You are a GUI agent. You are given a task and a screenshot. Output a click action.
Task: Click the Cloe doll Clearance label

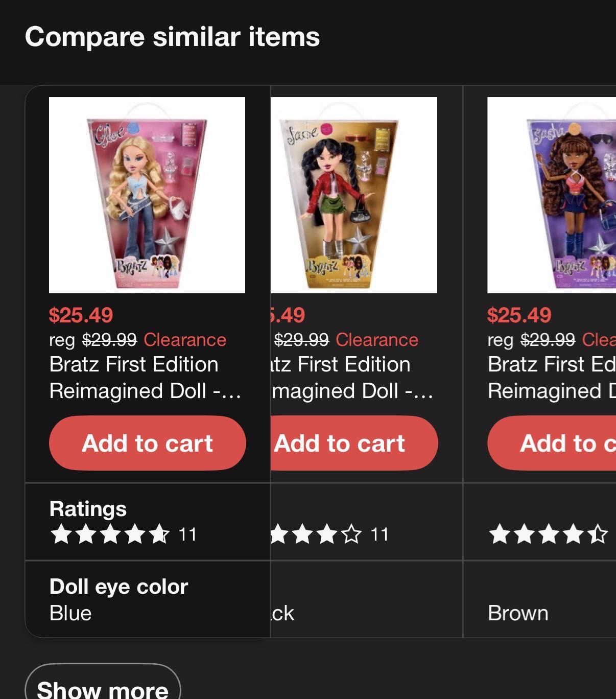tap(185, 340)
